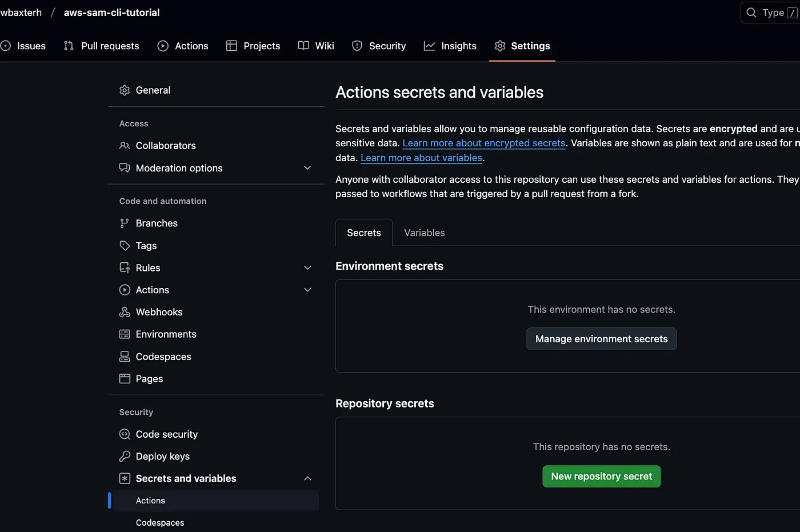Click New repository secret button
Image resolution: width=800 pixels, height=532 pixels.
tap(602, 477)
